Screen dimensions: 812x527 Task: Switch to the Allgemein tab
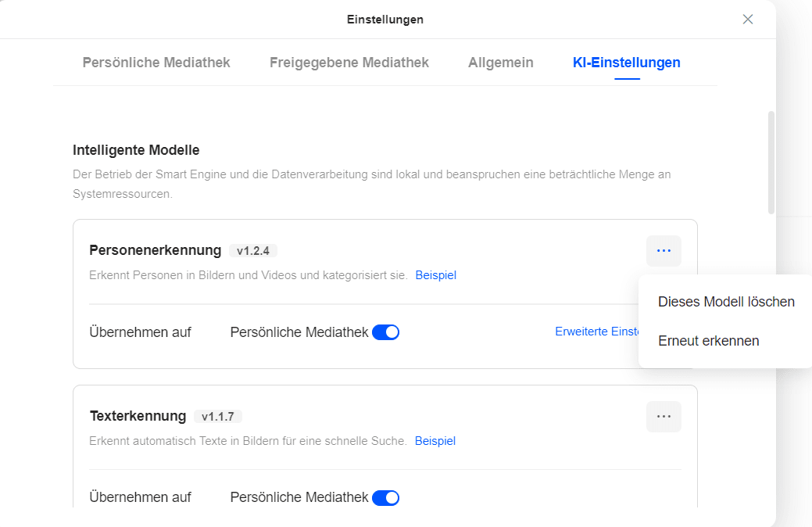(501, 63)
